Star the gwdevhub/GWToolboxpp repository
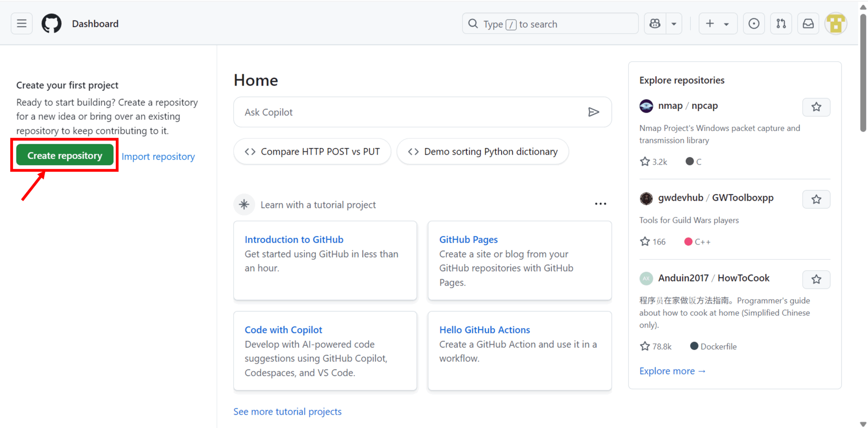This screenshot has height=428, width=868. (x=817, y=199)
